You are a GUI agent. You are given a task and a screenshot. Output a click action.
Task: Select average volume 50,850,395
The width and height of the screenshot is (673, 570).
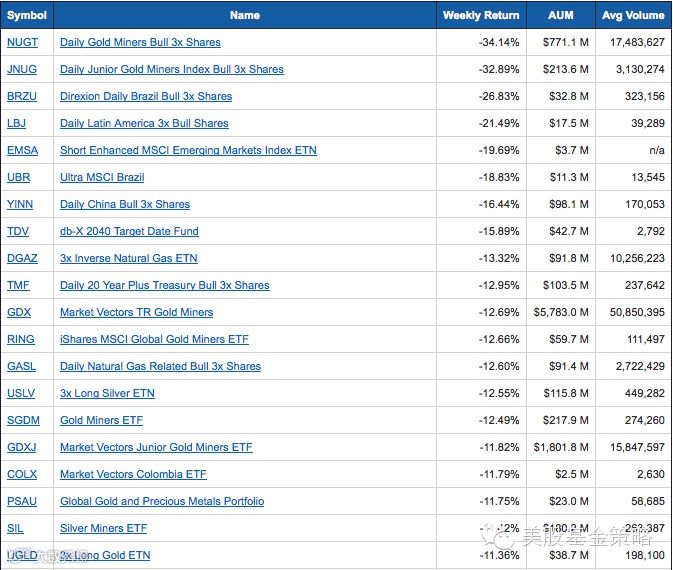coord(637,312)
